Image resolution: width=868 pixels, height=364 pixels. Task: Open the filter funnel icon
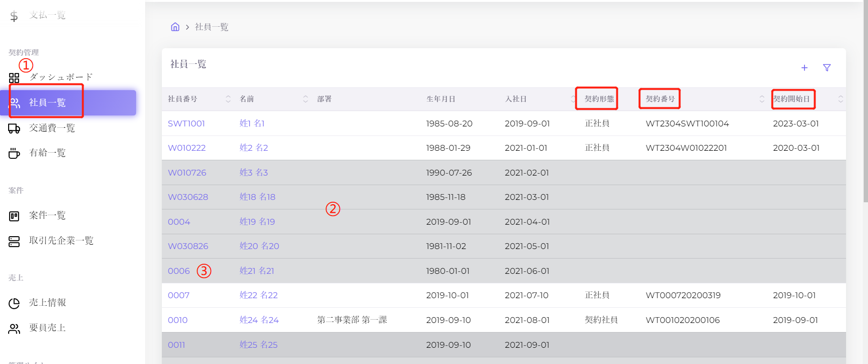tap(827, 68)
